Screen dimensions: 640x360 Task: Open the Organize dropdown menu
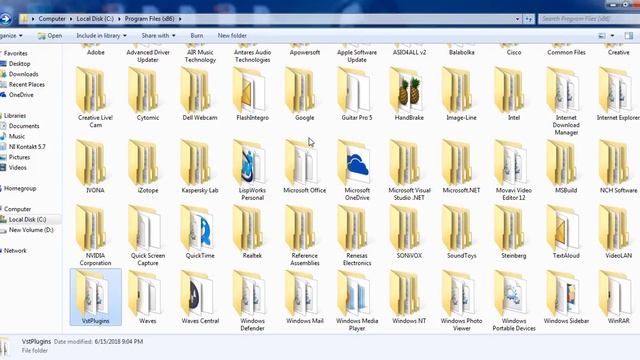[x=11, y=36]
